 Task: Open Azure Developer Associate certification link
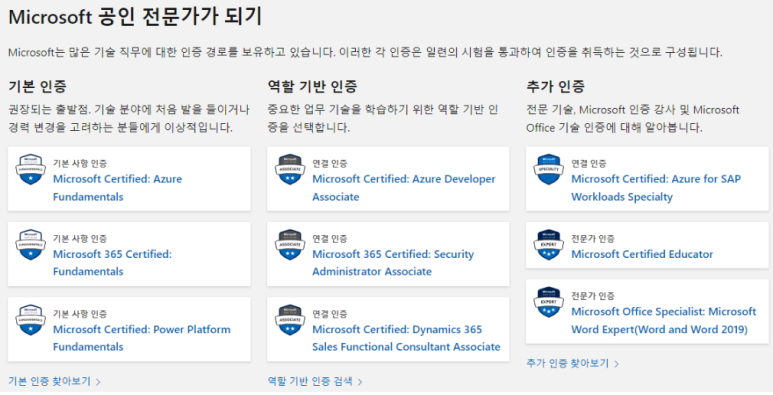(404, 188)
